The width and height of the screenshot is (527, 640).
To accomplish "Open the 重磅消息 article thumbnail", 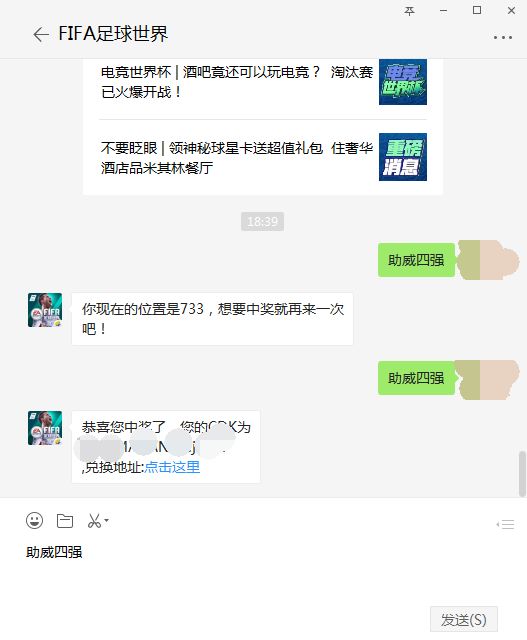I will tap(403, 157).
